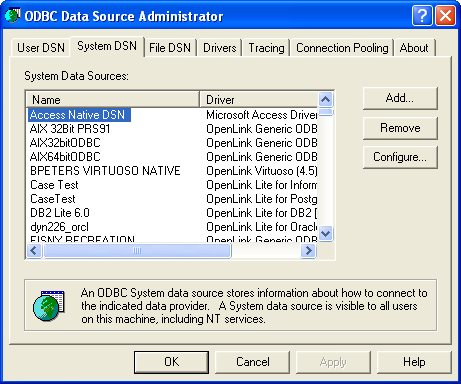Screen dimensions: 461x384
Task: Remove the selected data source
Action: coord(400,128)
